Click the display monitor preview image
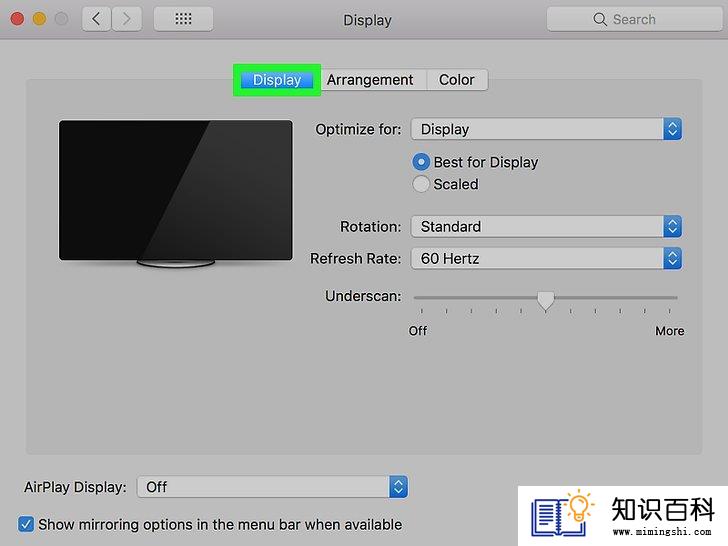 click(x=176, y=194)
